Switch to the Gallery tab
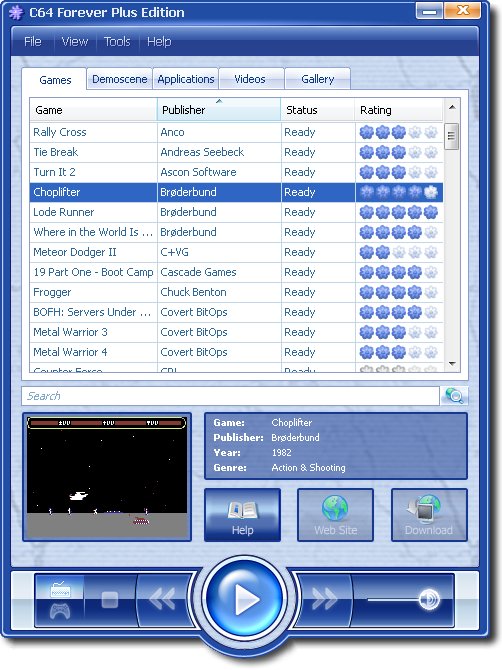The width and height of the screenshot is (502, 670). 317,79
